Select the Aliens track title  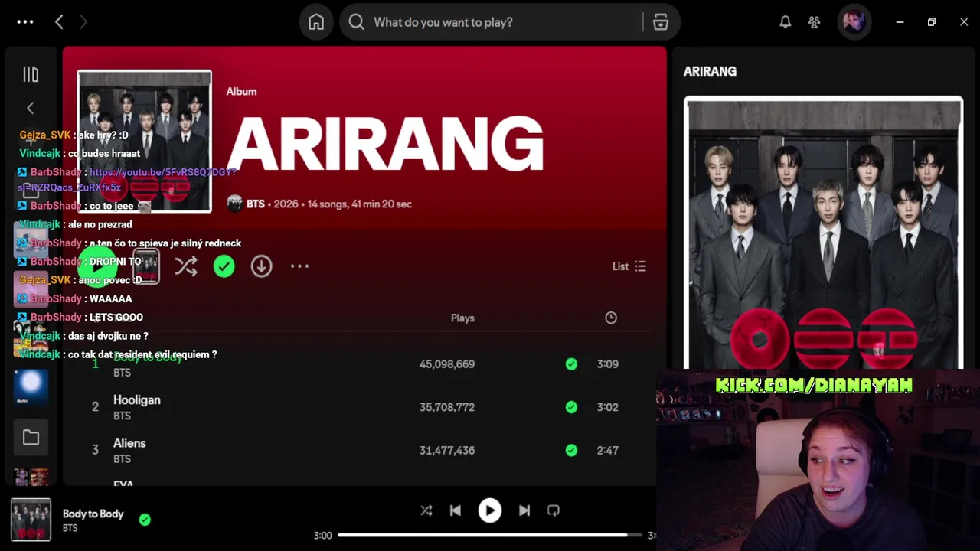pos(129,443)
